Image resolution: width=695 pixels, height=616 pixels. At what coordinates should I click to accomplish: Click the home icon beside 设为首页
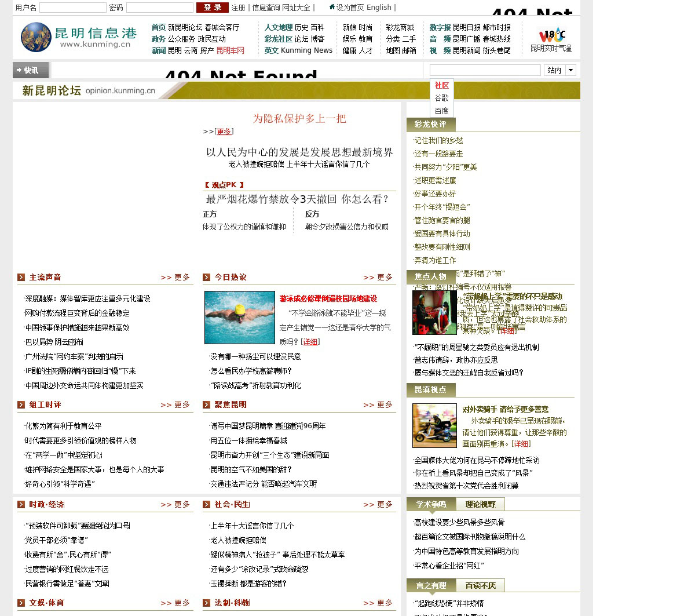(332, 7)
